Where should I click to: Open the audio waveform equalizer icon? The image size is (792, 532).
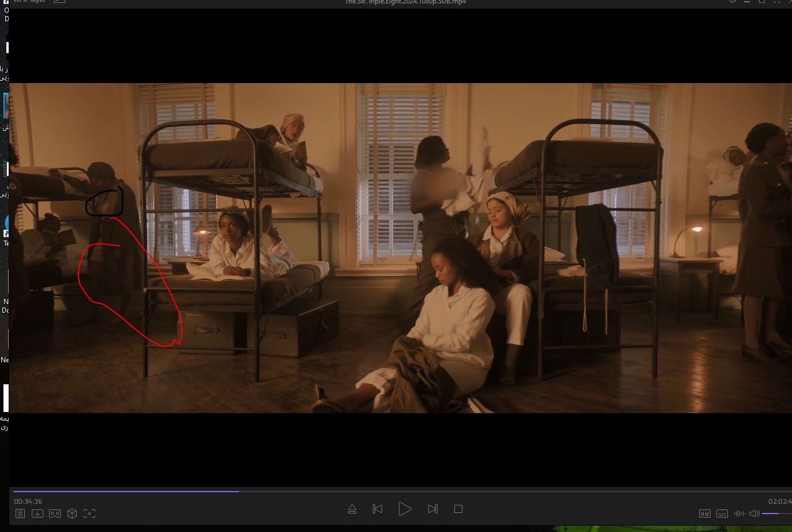(739, 514)
